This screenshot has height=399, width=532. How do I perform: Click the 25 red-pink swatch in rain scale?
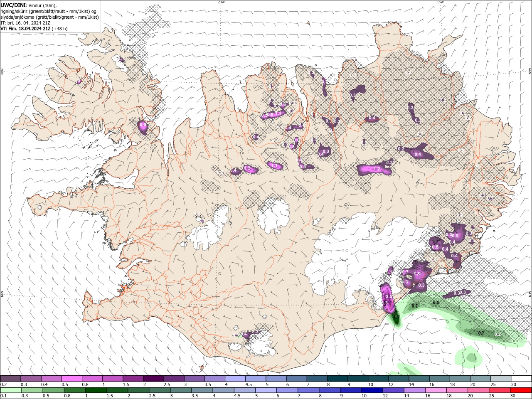499,390
